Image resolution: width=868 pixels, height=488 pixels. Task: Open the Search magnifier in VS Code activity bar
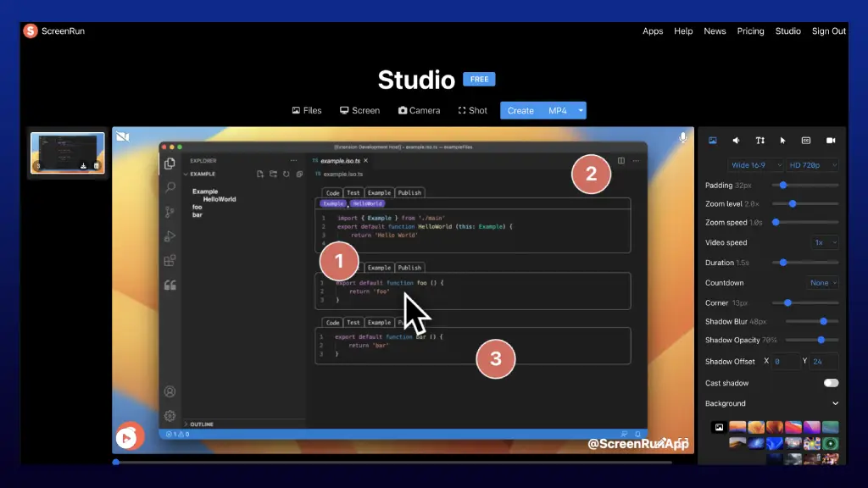(x=170, y=187)
